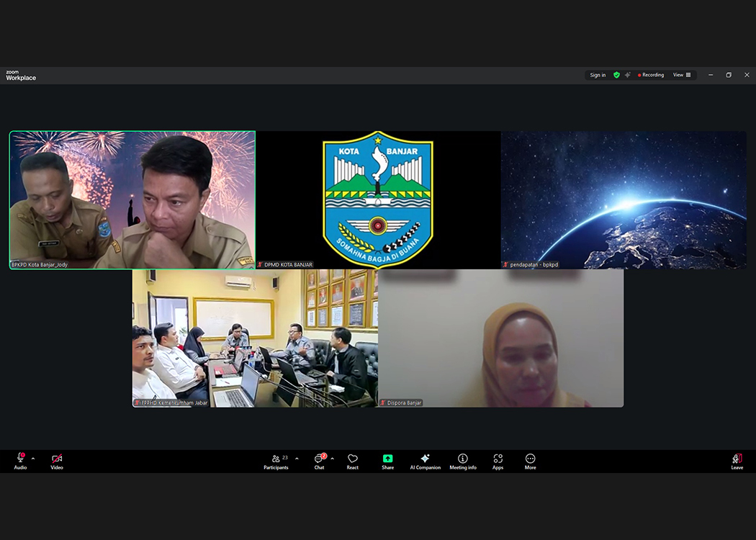The image size is (756, 540).
Task: Select the DPMD KOTA BANJAR video tile
Action: pyautogui.click(x=378, y=199)
